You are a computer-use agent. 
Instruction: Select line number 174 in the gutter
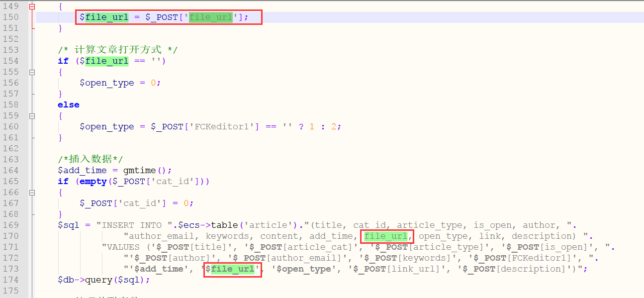click(x=10, y=280)
